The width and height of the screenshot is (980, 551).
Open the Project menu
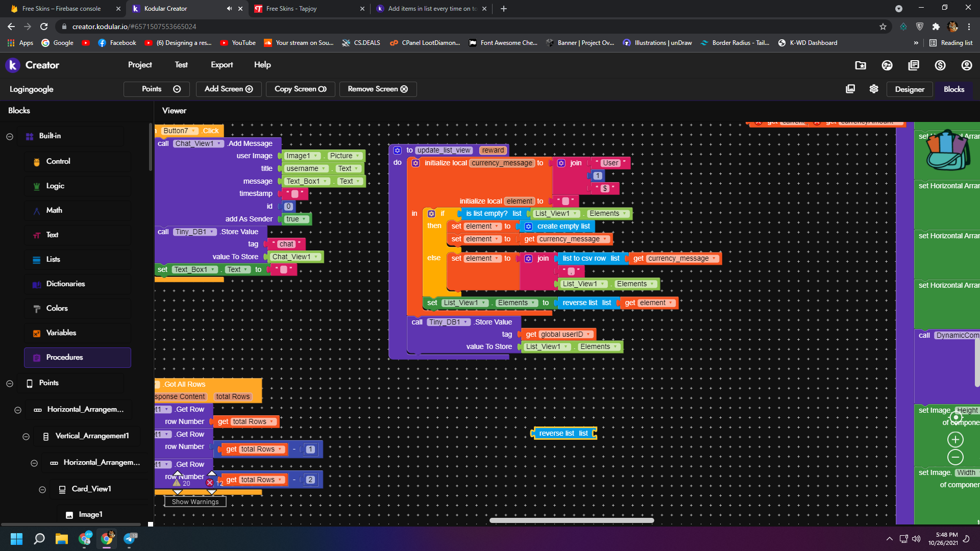[139, 65]
